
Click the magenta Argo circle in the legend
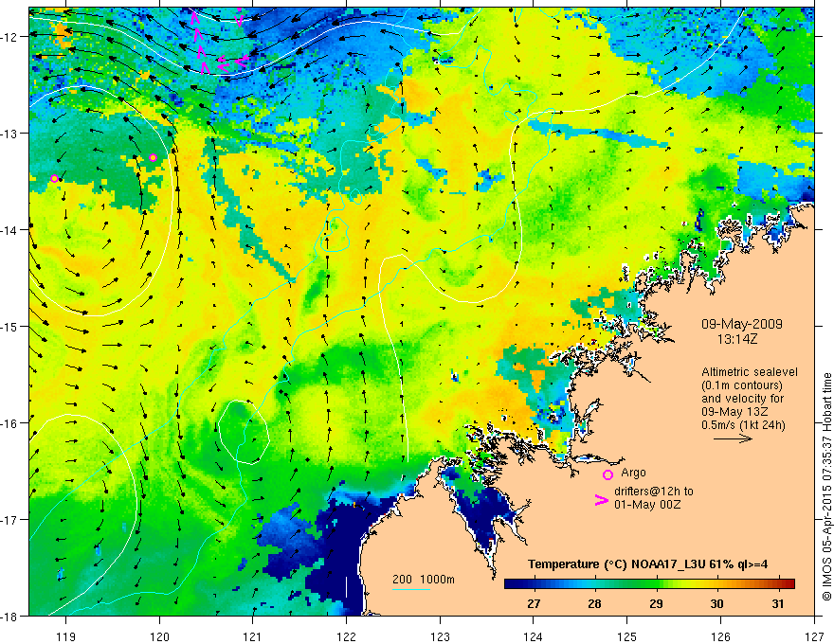[x=607, y=474]
